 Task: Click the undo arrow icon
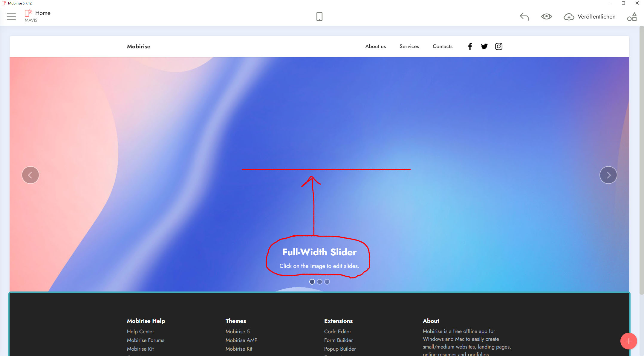[524, 16]
